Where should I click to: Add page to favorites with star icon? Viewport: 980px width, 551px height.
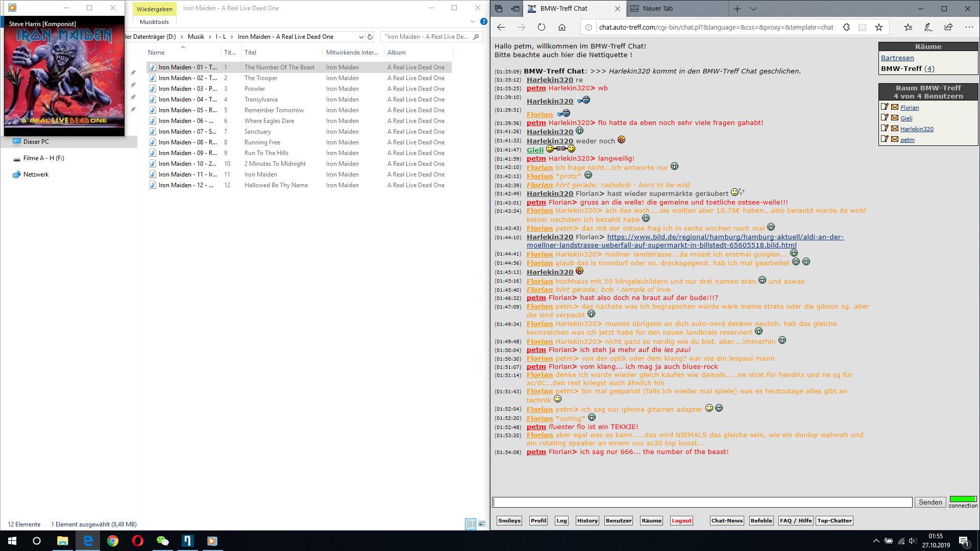(879, 27)
